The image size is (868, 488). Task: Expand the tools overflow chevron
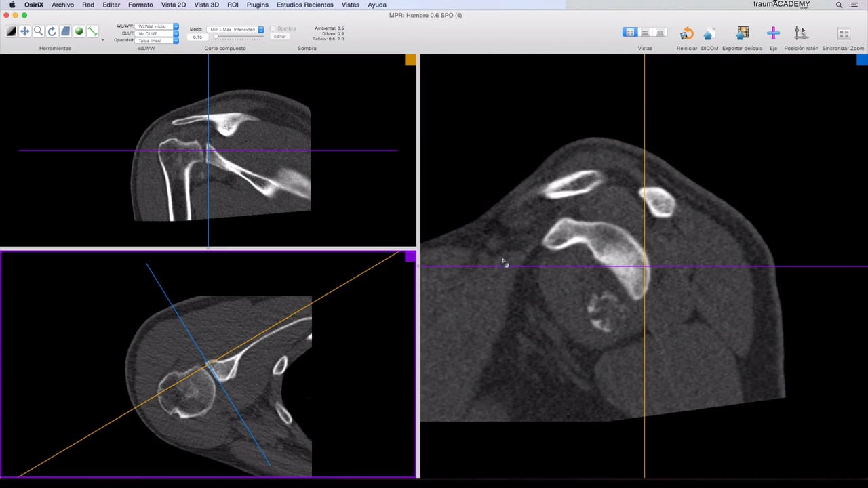click(x=102, y=40)
